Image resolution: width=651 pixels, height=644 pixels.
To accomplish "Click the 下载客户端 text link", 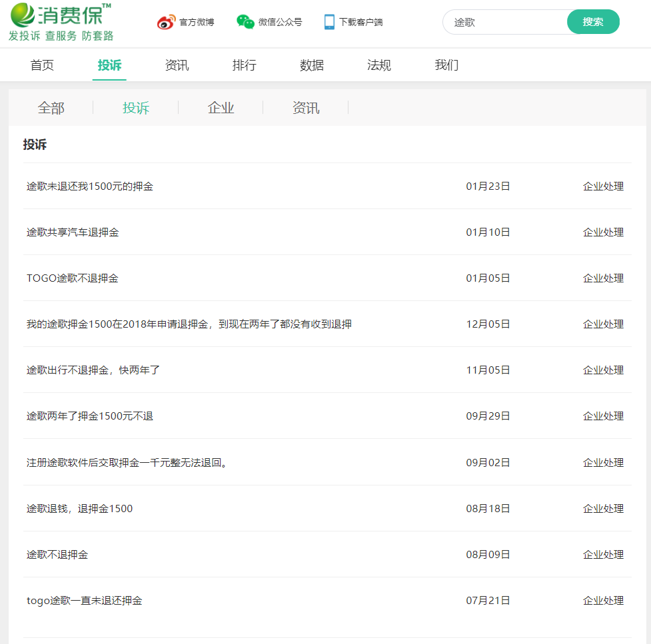I will (x=360, y=22).
